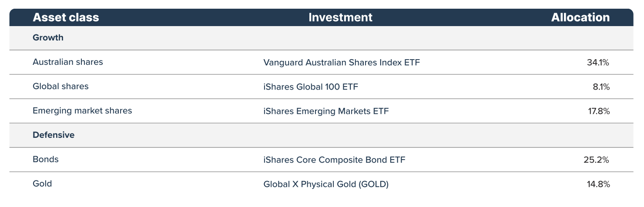Click the 8.1% allocation value

pos(600,87)
